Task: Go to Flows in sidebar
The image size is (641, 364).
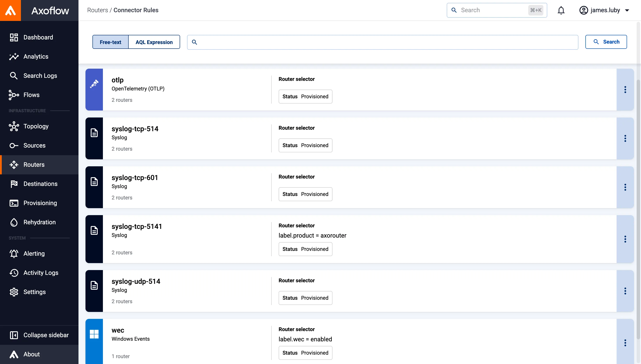Action: tap(31, 95)
